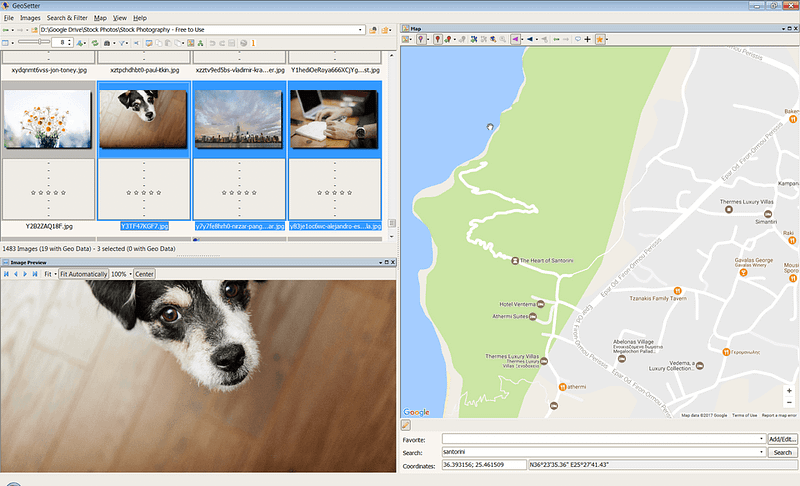Go up one folder level

point(35,30)
